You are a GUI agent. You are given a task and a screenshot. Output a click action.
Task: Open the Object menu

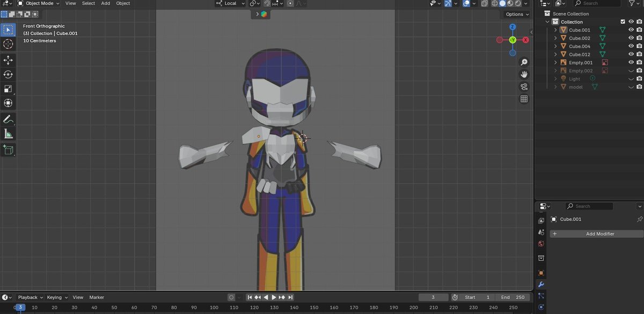click(123, 3)
